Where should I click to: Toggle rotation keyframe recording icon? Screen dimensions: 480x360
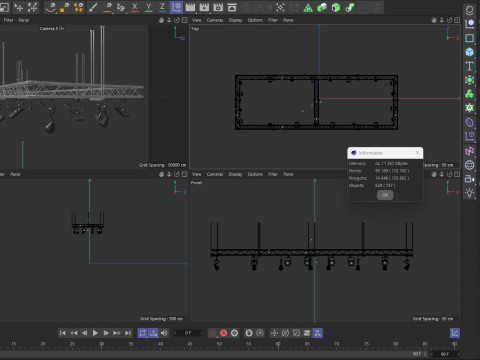tap(285, 333)
